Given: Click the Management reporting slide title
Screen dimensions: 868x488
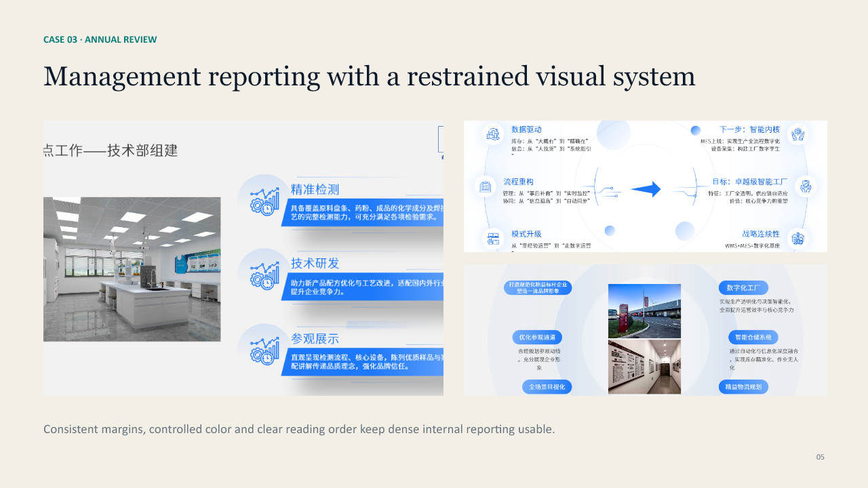Looking at the screenshot, I should pyautogui.click(x=370, y=76).
